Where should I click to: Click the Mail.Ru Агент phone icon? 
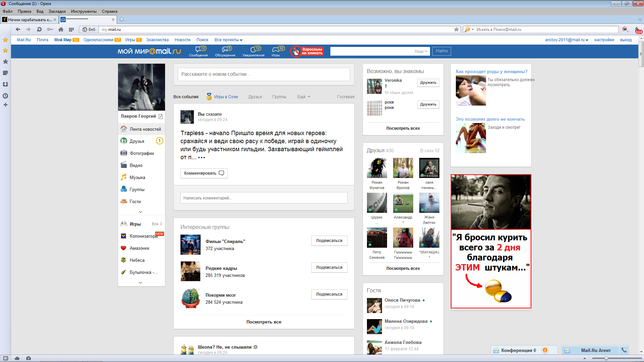click(624, 350)
